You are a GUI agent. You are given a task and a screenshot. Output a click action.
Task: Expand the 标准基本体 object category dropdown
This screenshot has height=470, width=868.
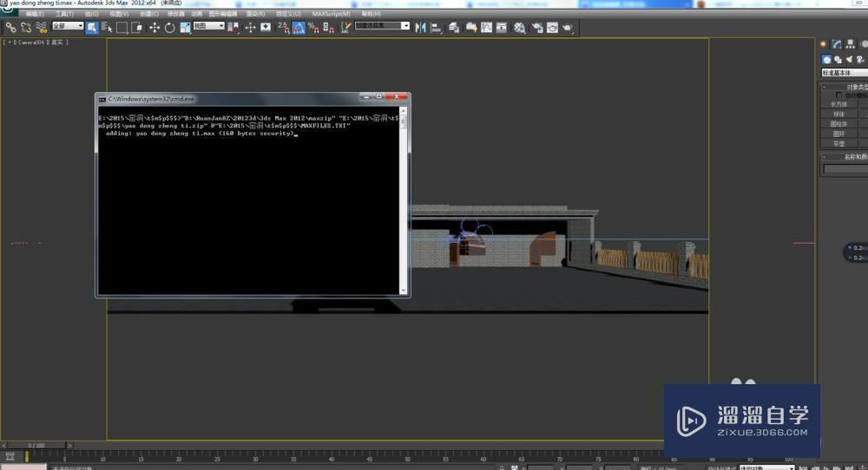tap(845, 73)
